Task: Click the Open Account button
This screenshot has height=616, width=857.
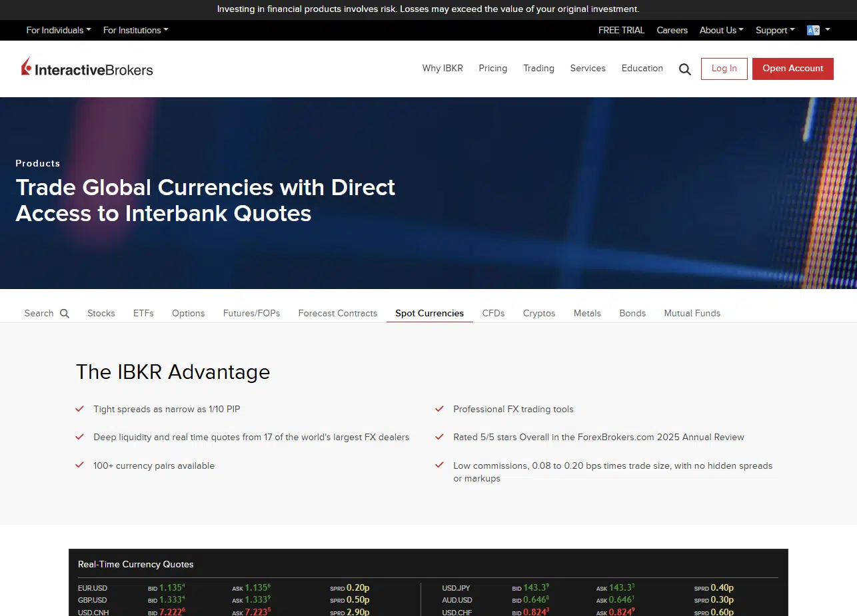Action: 793,69
